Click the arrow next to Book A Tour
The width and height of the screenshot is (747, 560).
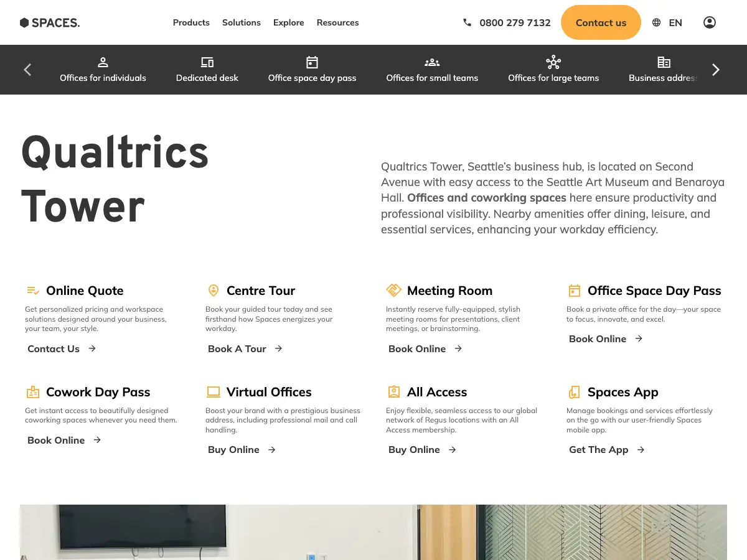(279, 348)
